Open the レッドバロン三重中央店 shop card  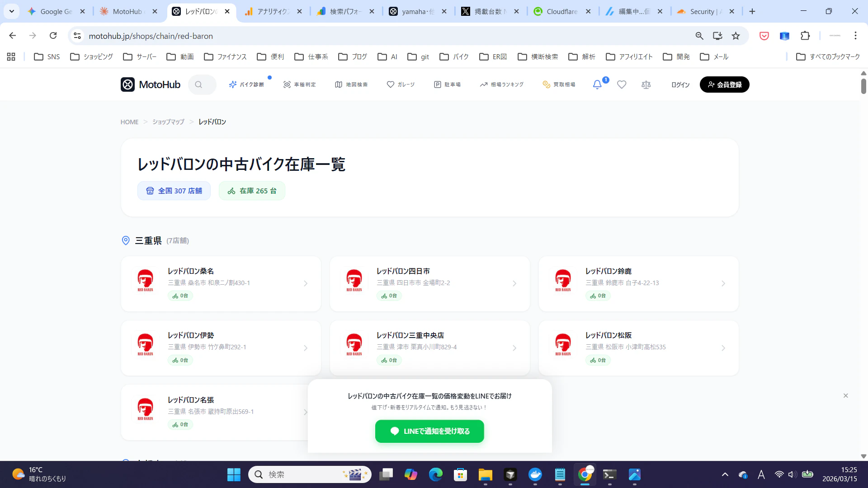430,348
